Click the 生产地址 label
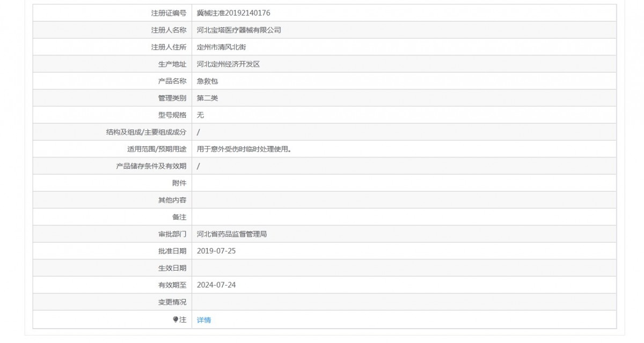This screenshot has width=644, height=343. (172, 64)
